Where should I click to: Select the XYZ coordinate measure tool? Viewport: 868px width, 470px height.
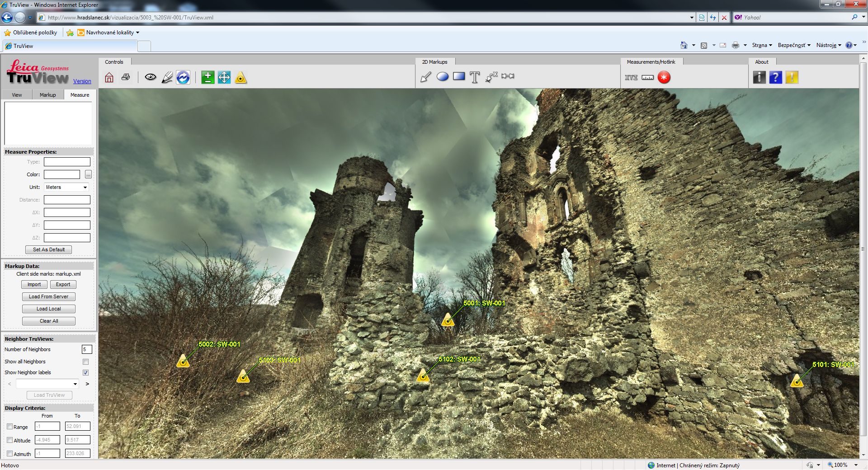click(631, 77)
